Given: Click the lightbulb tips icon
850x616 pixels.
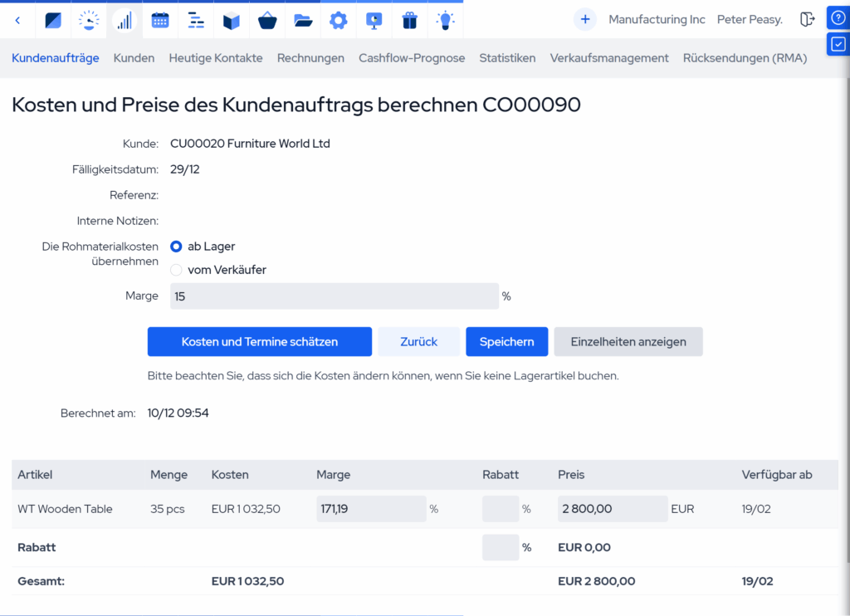Looking at the screenshot, I should click(x=446, y=20).
